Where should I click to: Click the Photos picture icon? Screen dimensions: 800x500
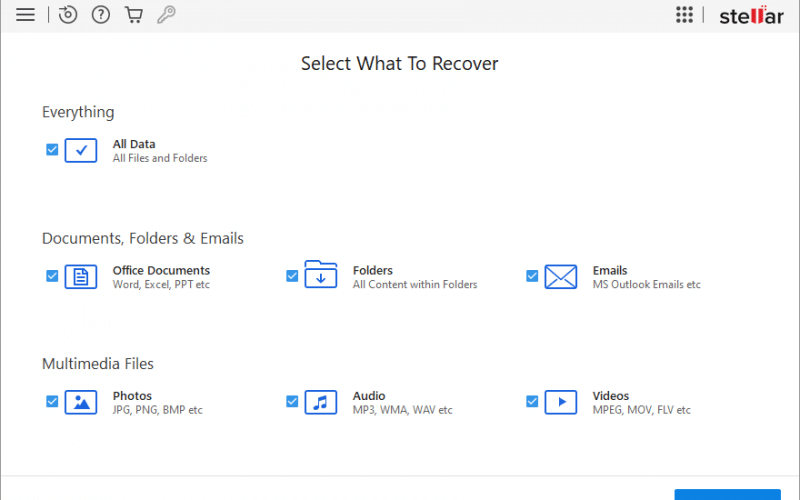(x=81, y=402)
